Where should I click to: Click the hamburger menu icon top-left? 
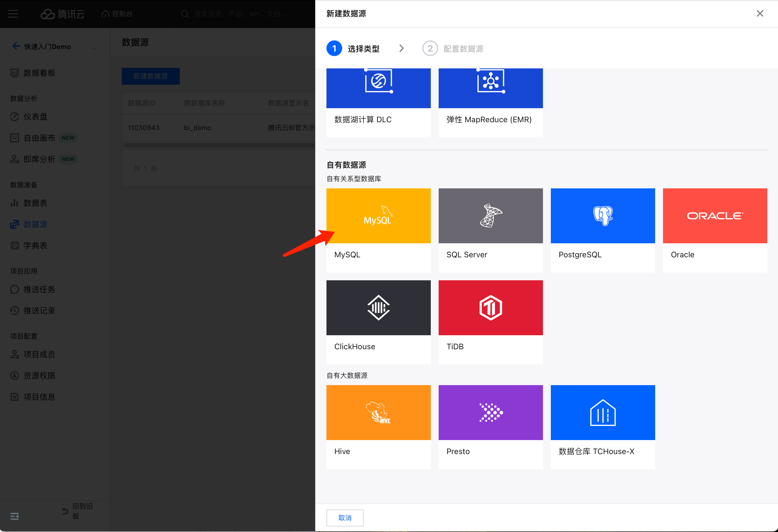click(13, 14)
